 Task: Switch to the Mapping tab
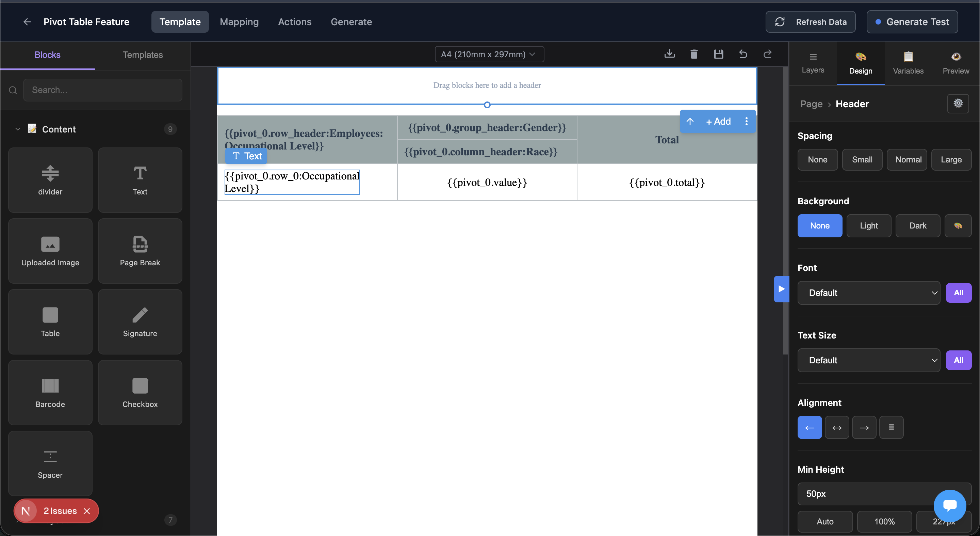click(239, 22)
